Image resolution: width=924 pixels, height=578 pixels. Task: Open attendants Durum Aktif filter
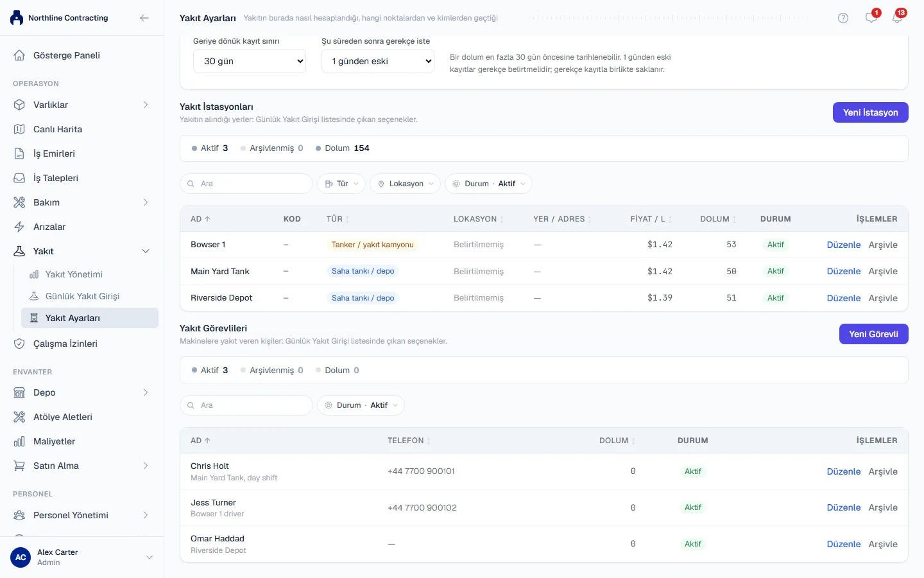tap(361, 405)
